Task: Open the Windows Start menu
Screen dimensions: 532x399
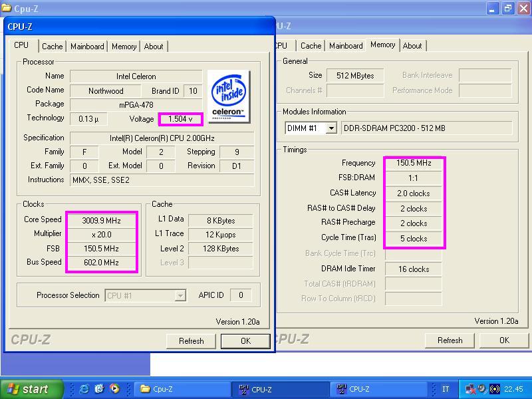Action: pyautogui.click(x=31, y=389)
